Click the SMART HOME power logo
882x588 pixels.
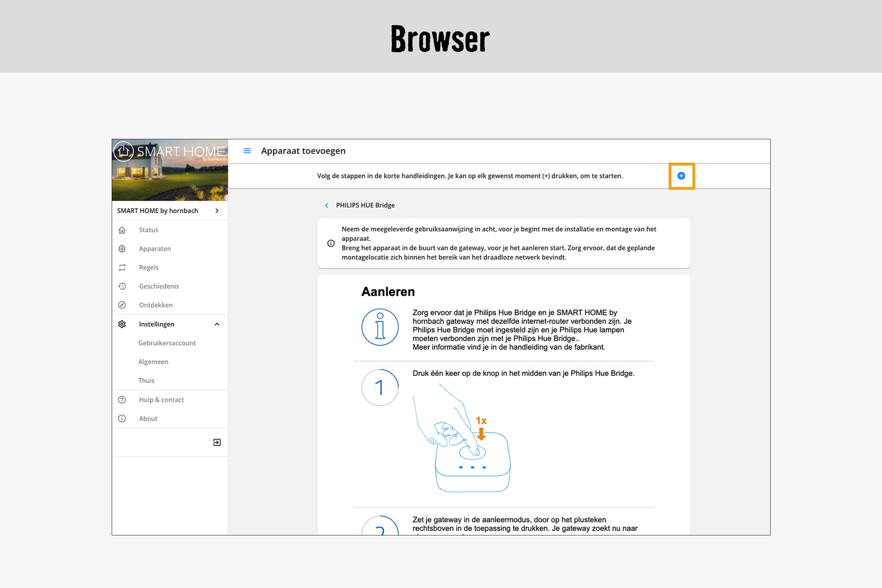pyautogui.click(x=123, y=151)
